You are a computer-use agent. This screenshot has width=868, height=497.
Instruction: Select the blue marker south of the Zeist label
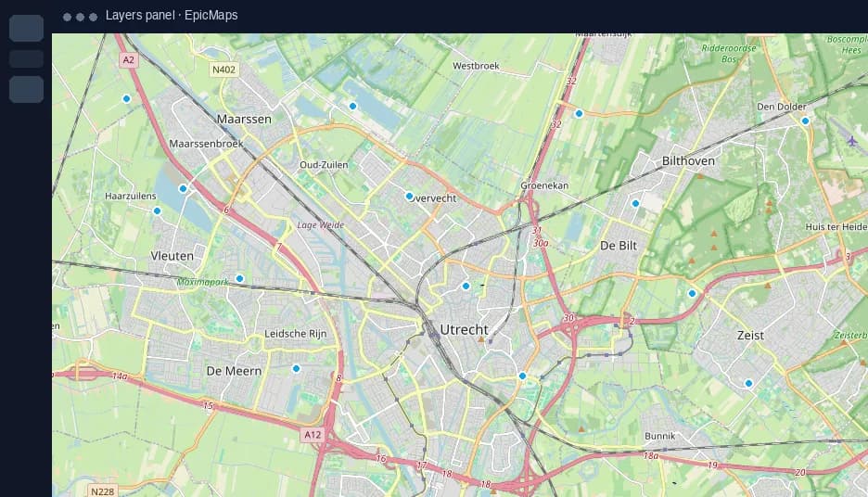[x=748, y=383]
